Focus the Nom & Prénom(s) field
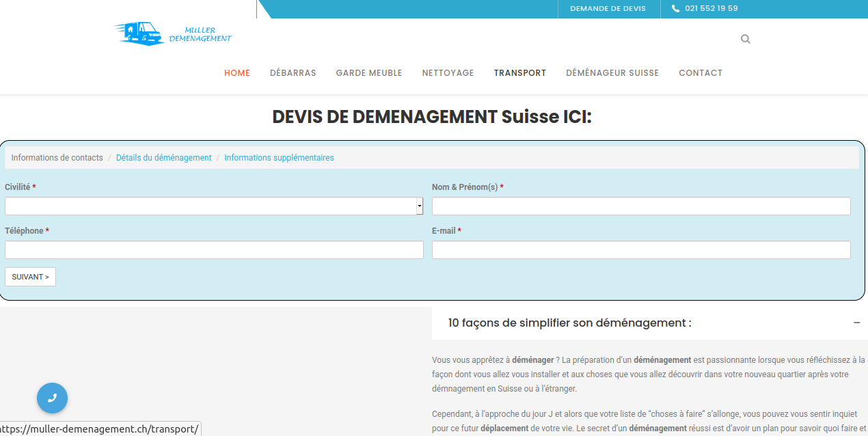This screenshot has width=868, height=436. tap(641, 206)
